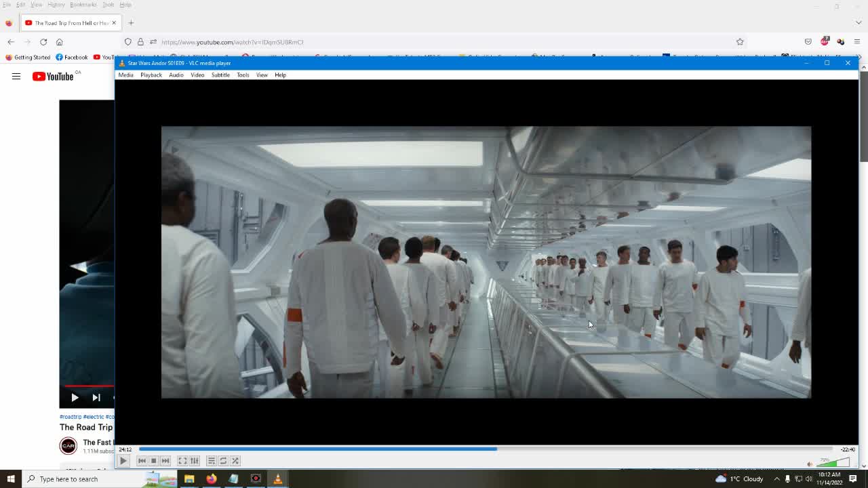
Task: Jump to previous media in VLC
Action: tap(142, 461)
